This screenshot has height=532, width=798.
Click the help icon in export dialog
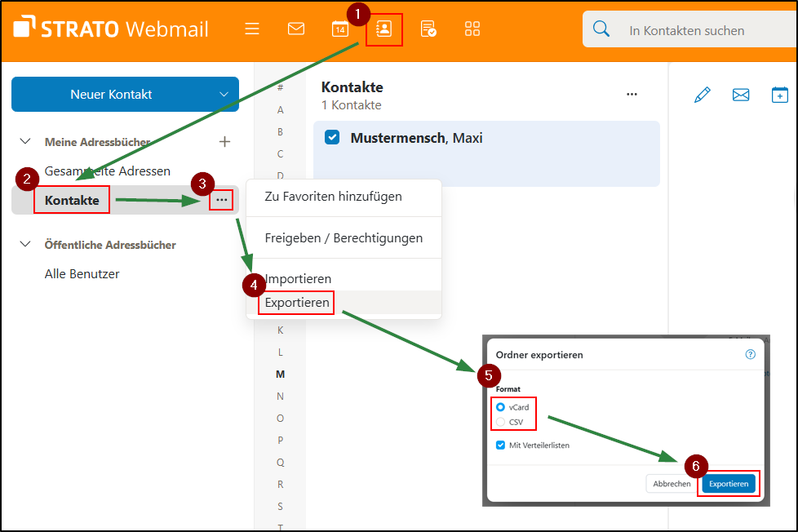coord(751,355)
